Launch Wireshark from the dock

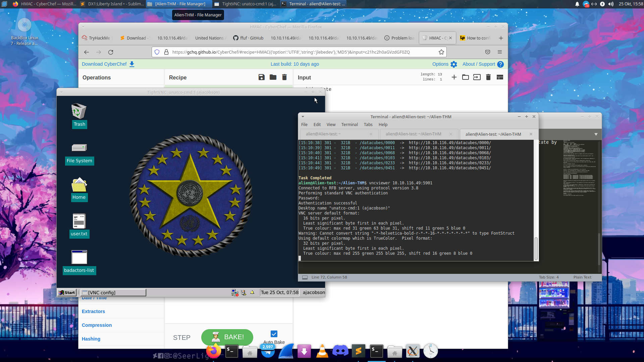click(286, 351)
